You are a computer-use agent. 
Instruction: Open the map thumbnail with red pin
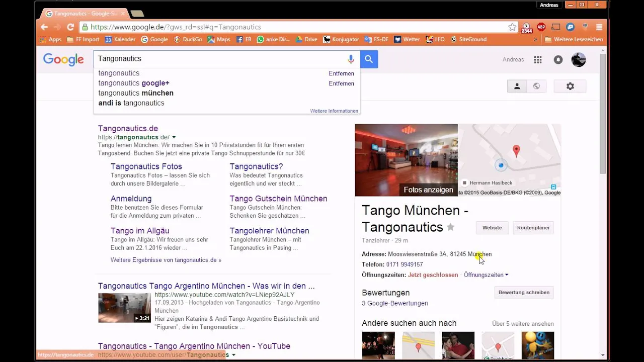coord(509,160)
